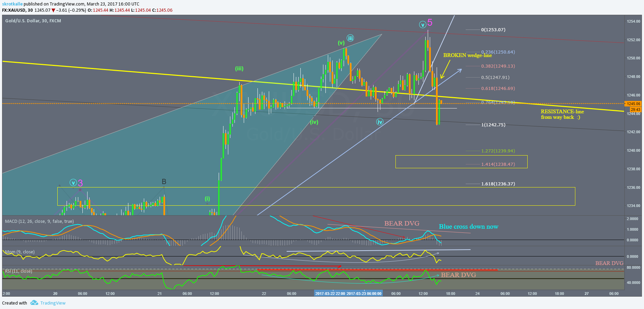The image size is (644, 309).
Task: Select the Blue cross down now note
Action: click(469, 227)
